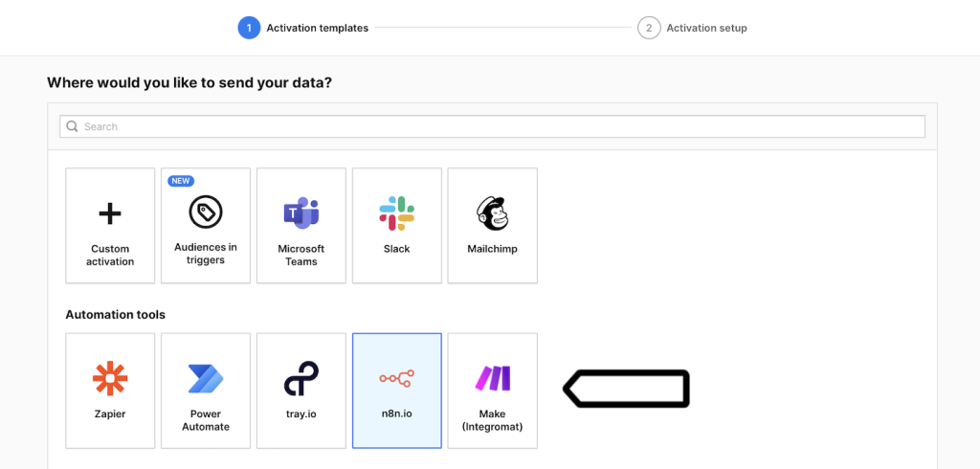The height and width of the screenshot is (469, 980).
Task: Select the Custom activation plus icon
Action: (110, 213)
